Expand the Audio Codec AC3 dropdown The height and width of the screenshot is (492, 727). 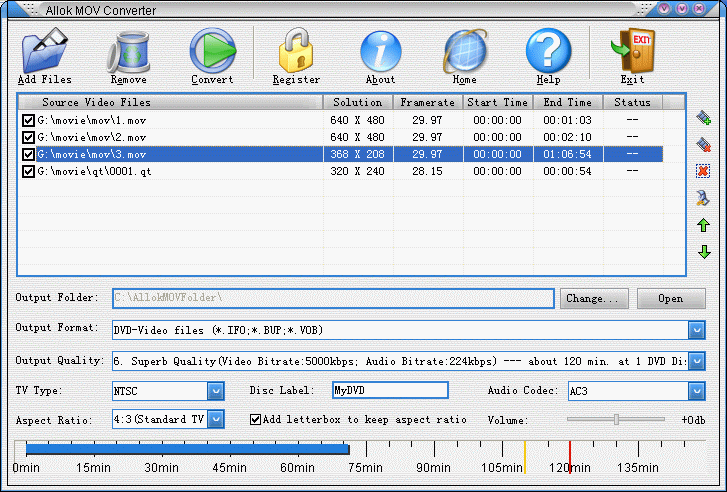[697, 391]
